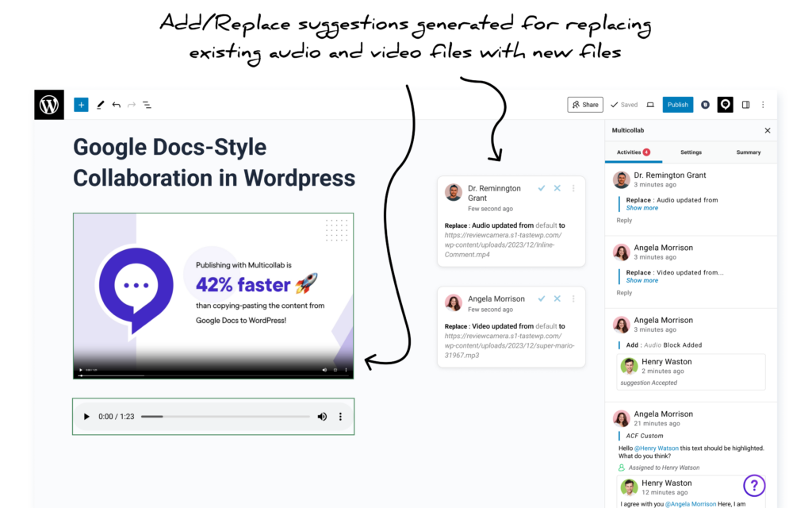Open video player more options menu

point(346,370)
